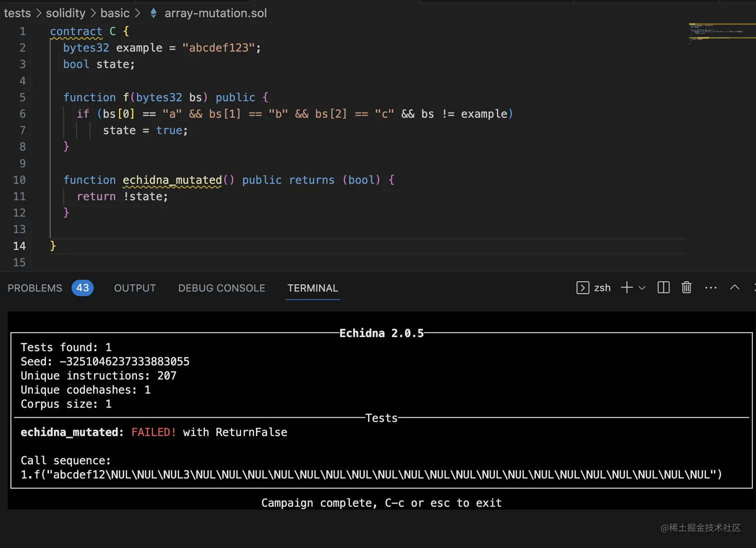Click the array-mutation.sol breadcrumb file
The height and width of the screenshot is (548, 756).
(x=215, y=13)
